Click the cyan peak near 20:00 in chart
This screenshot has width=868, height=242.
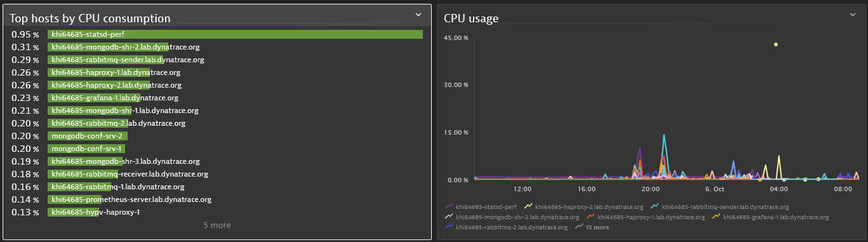[x=664, y=135]
